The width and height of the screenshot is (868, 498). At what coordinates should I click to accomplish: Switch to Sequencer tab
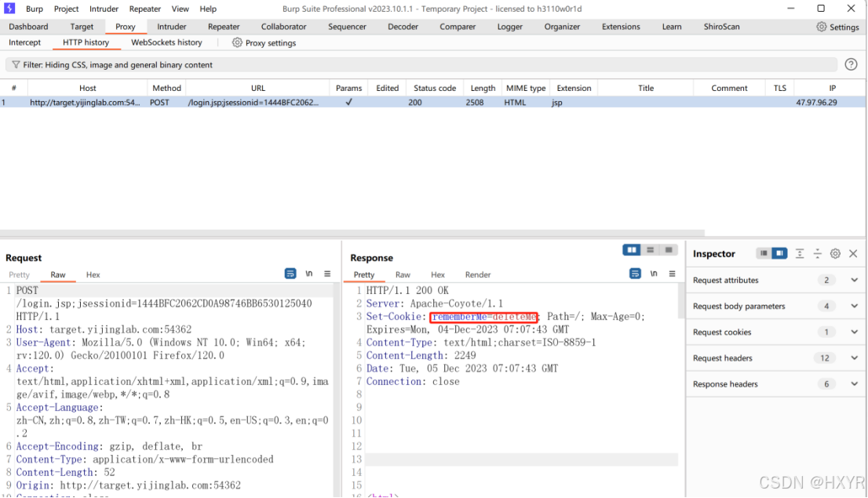click(347, 27)
